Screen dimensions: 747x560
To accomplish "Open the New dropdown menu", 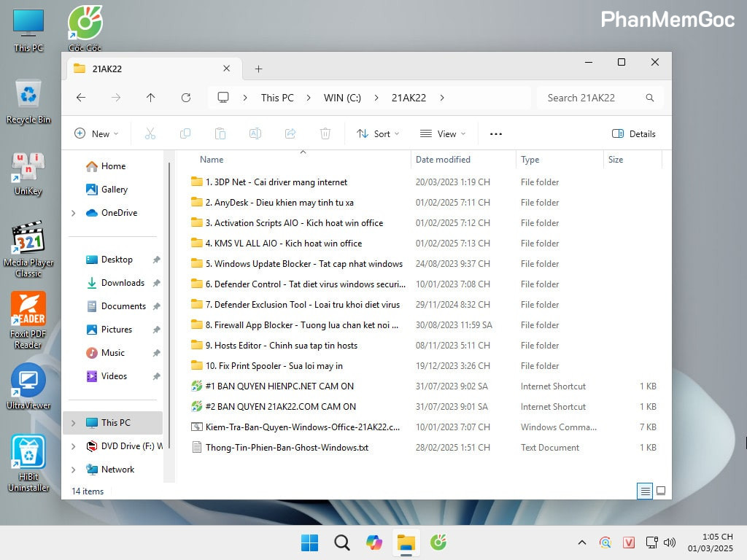I will pos(97,133).
